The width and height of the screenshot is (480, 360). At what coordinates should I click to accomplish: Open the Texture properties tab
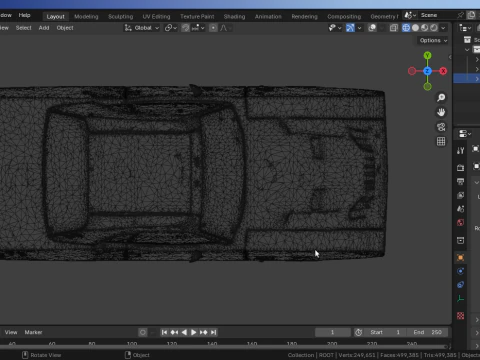460,316
